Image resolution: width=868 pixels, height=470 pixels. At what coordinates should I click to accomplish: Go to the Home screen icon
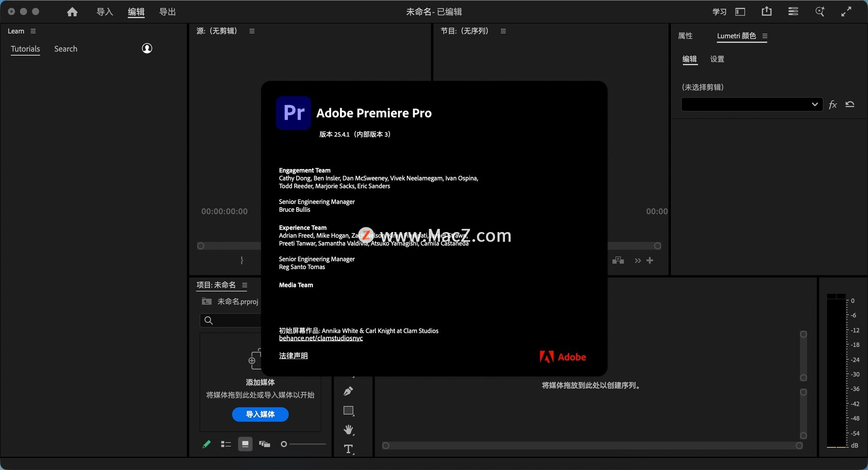click(72, 12)
